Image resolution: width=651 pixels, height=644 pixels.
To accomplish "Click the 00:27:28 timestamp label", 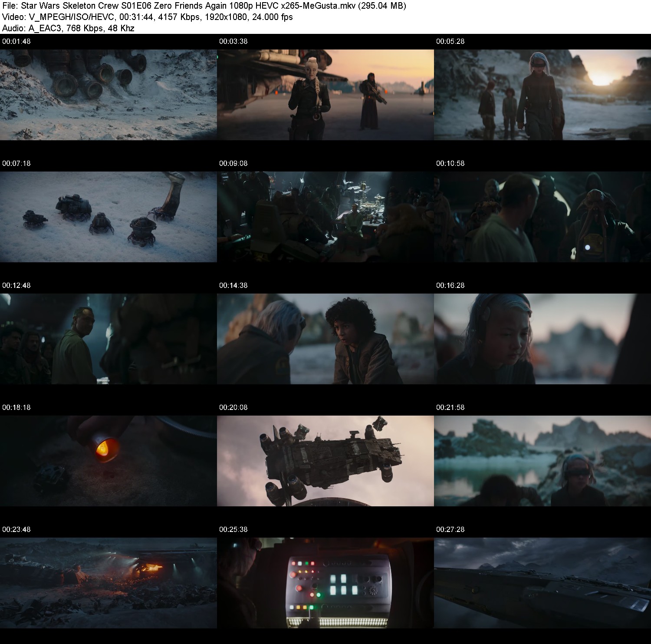I will [x=450, y=529].
